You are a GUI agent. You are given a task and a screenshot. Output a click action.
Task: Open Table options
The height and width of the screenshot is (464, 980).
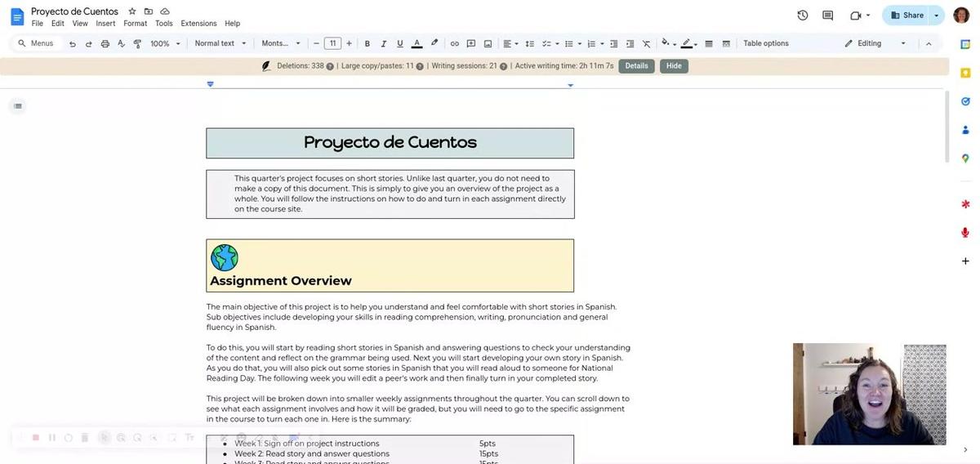pos(766,44)
